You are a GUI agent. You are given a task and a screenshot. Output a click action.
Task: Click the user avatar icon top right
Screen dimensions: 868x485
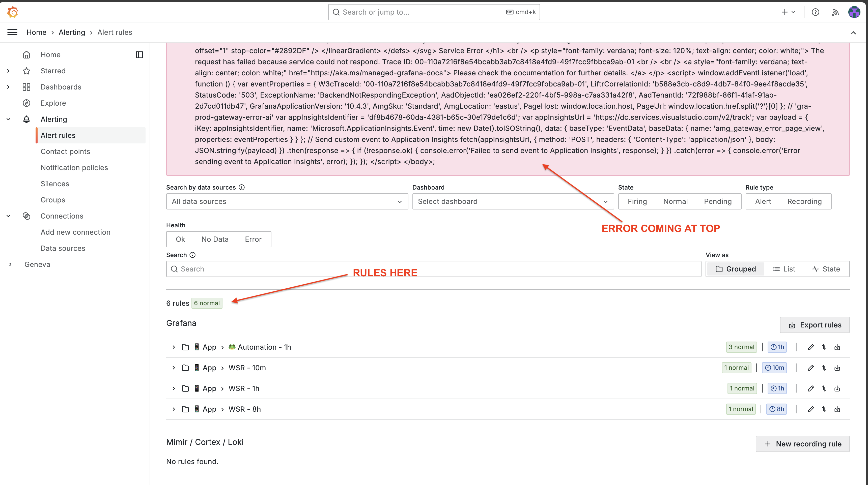[855, 12]
